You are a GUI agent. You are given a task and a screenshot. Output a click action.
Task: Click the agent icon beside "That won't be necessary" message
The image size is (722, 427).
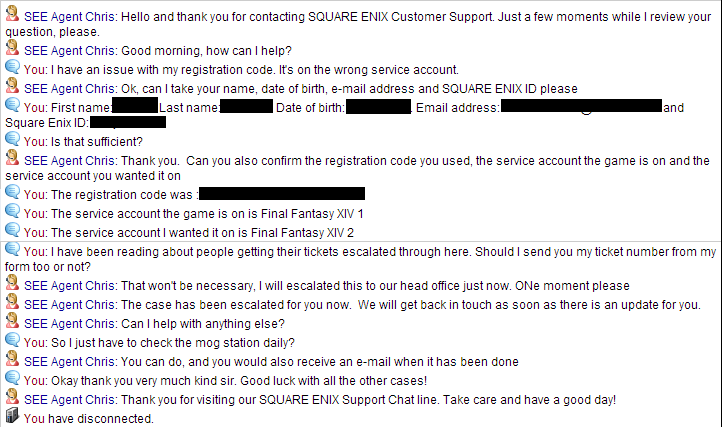tap(12, 285)
